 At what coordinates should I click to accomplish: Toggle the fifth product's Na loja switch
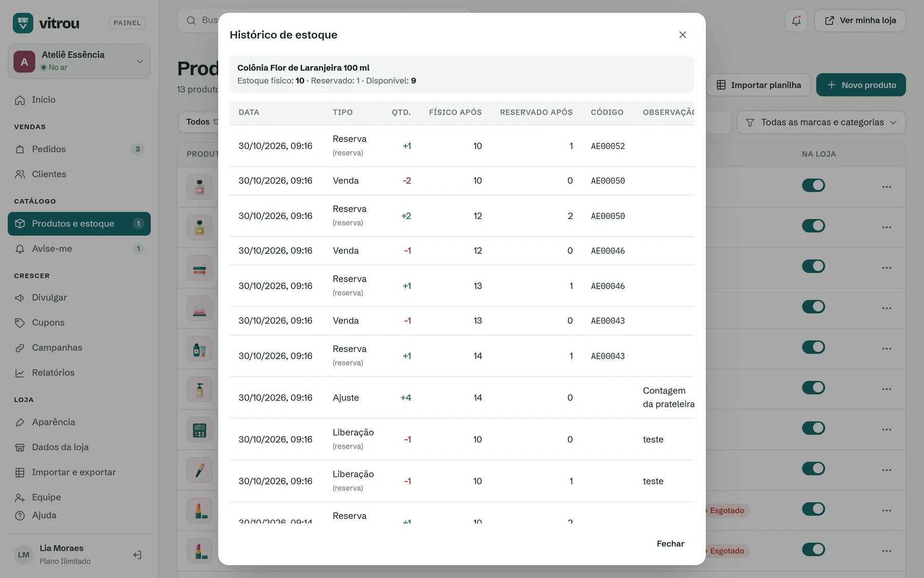pos(813,347)
